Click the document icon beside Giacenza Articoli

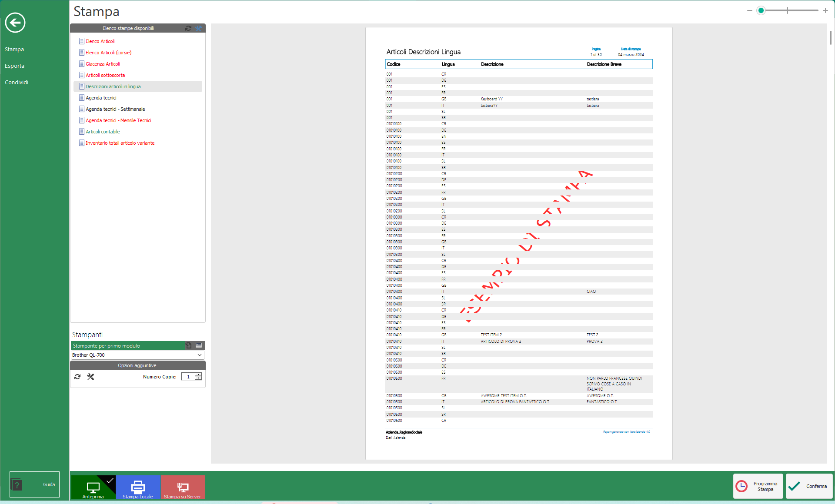pos(82,64)
